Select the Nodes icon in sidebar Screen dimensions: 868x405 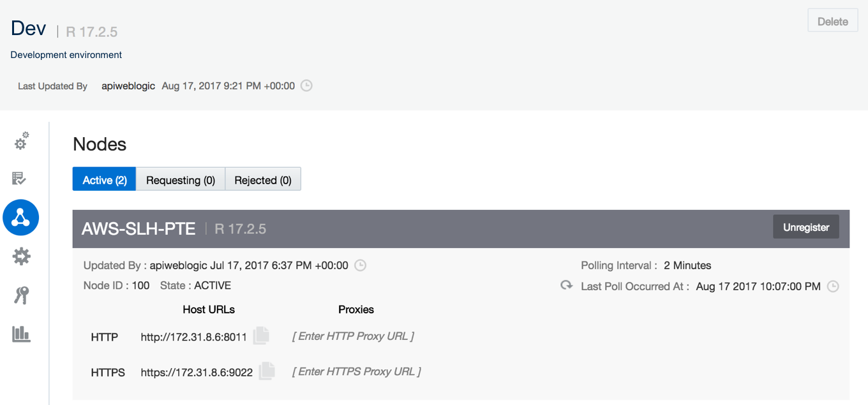[21, 217]
